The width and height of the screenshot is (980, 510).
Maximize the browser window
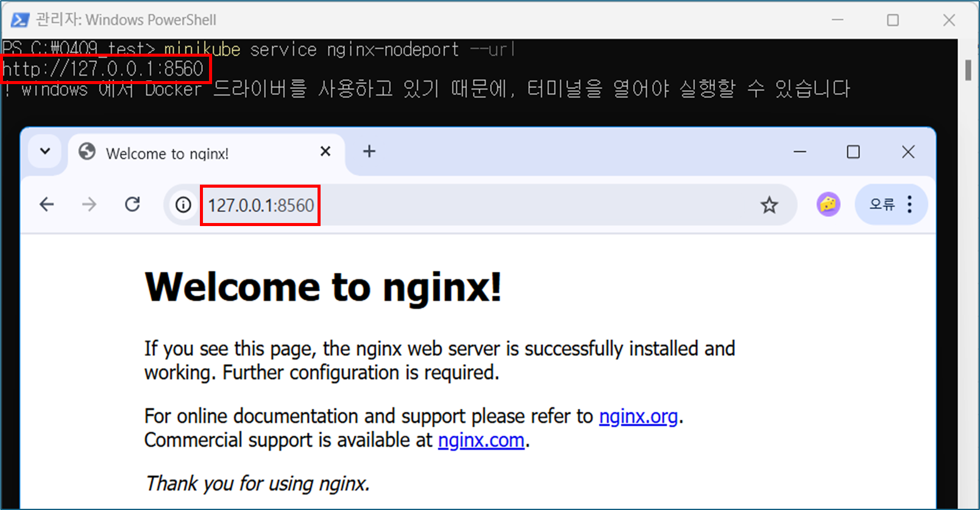(853, 152)
